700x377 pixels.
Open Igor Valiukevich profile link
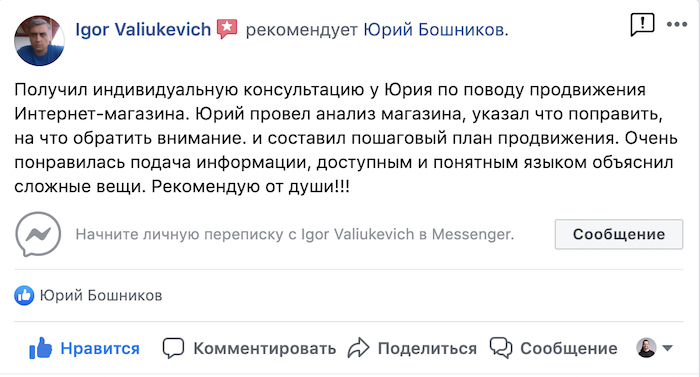(143, 29)
